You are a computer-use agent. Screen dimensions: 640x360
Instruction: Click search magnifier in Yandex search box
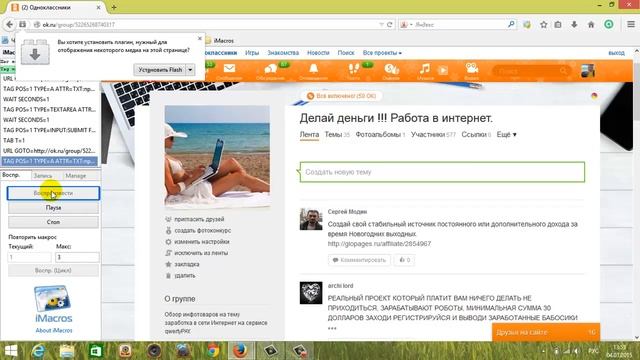(511, 24)
